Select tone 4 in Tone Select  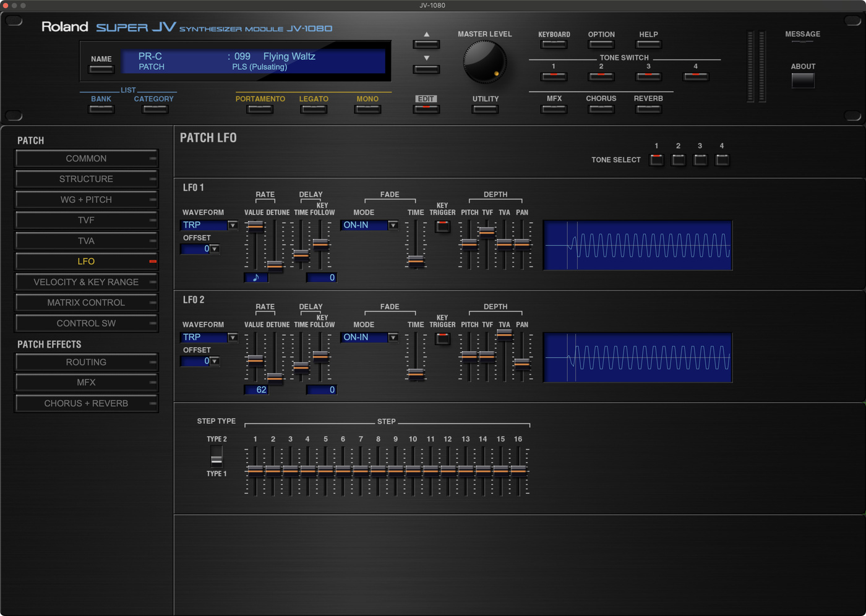tap(722, 160)
